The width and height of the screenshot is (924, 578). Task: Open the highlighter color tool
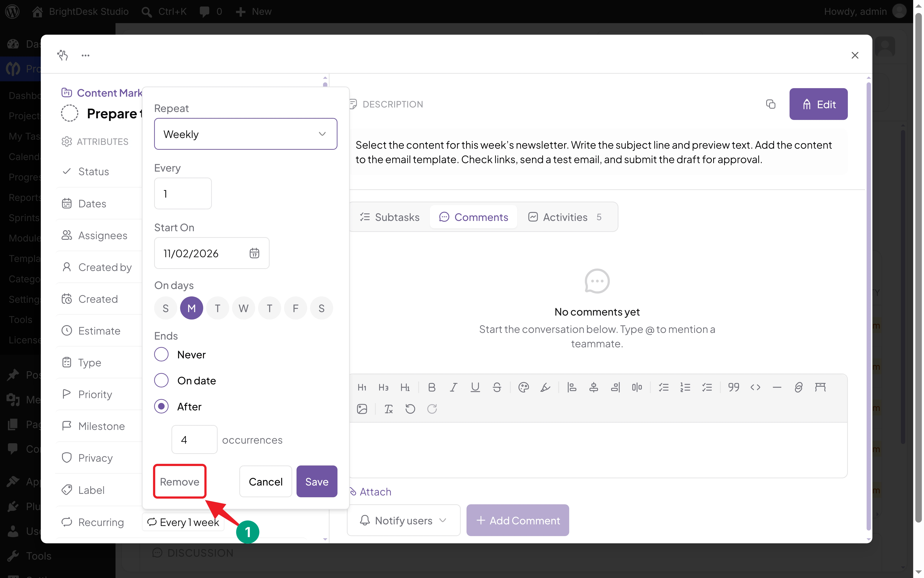[545, 387]
